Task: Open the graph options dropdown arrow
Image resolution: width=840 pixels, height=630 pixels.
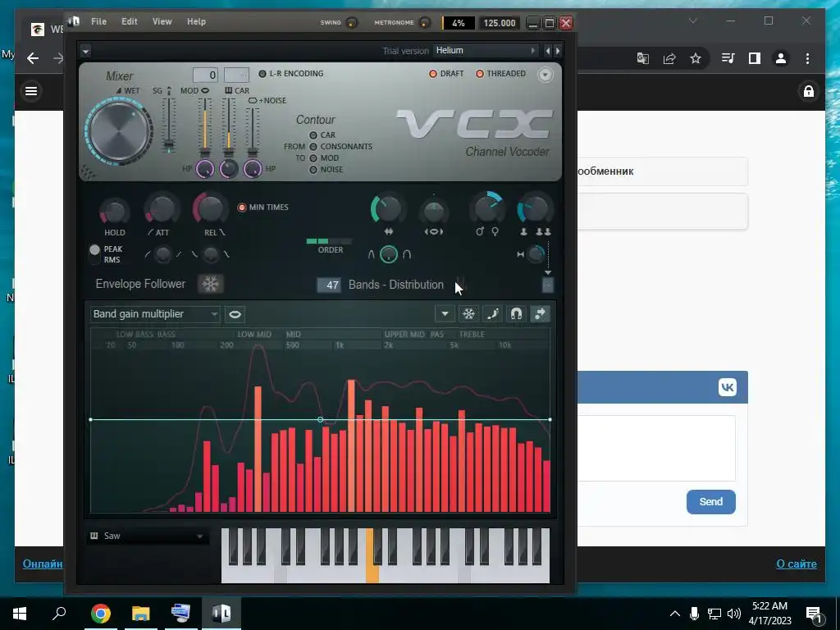Action: pyautogui.click(x=445, y=314)
